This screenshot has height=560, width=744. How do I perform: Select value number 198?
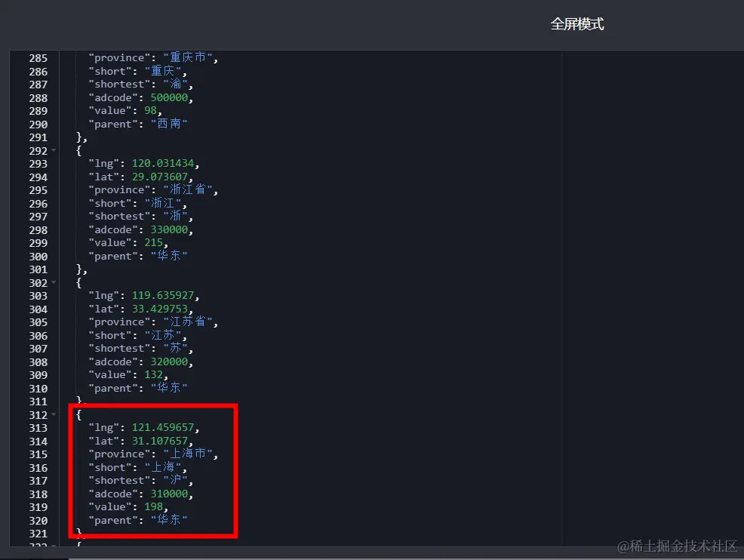click(153, 506)
